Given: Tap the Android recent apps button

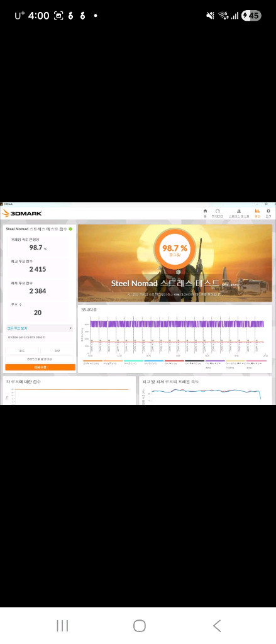Looking at the screenshot, I should [62, 626].
